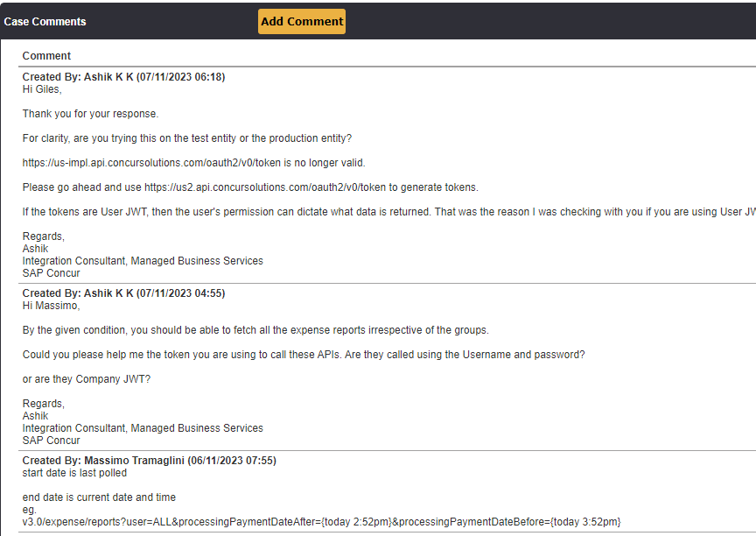Select the line about fetching all expense reports
Screen dimensions: 756x536
255,330
